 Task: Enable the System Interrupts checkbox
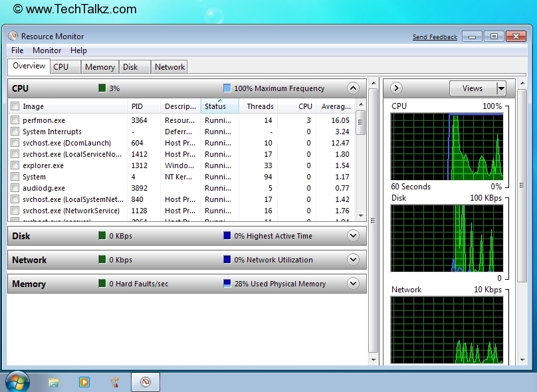[16, 132]
